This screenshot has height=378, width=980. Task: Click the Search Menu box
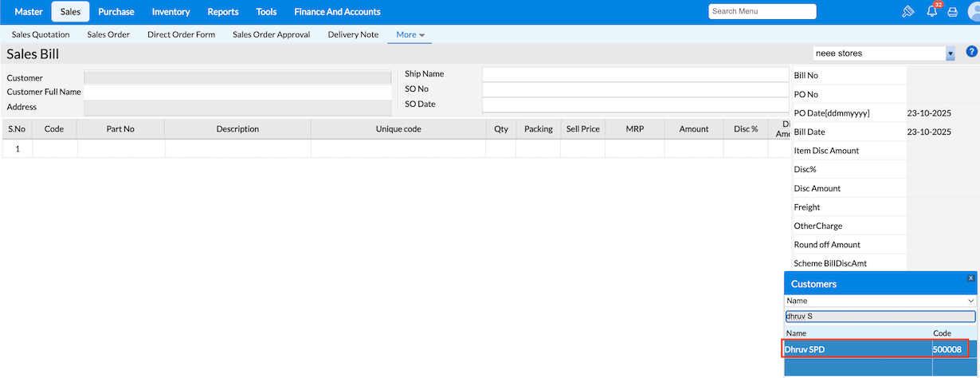[x=762, y=11]
